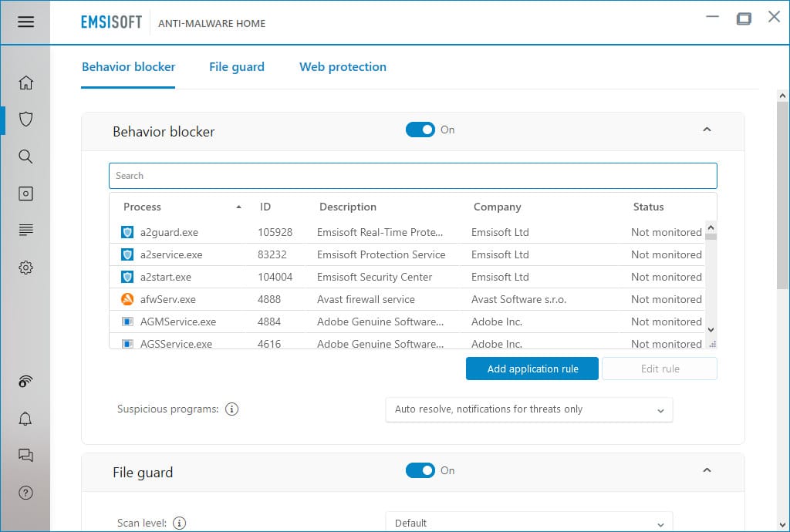Open the hamburger menu
The width and height of the screenshot is (790, 532).
pos(25,22)
